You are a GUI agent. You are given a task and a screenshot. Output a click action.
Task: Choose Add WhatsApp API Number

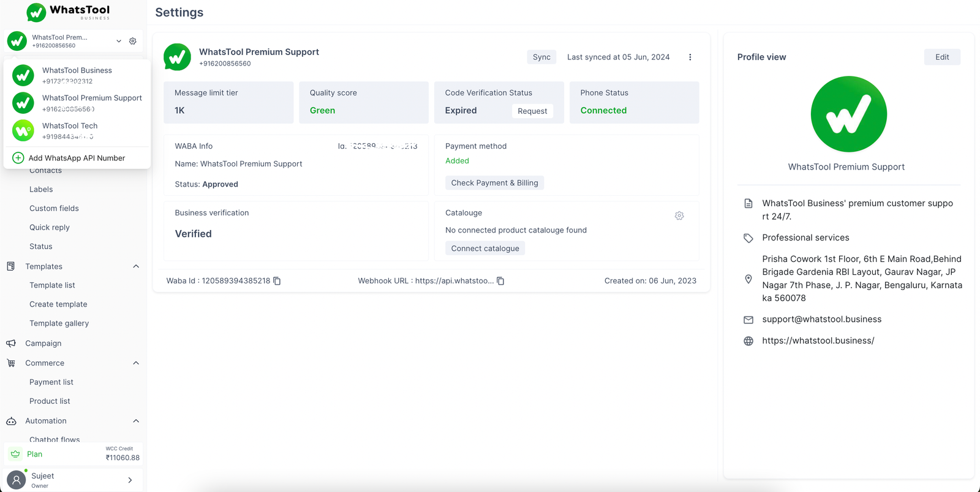click(x=77, y=158)
